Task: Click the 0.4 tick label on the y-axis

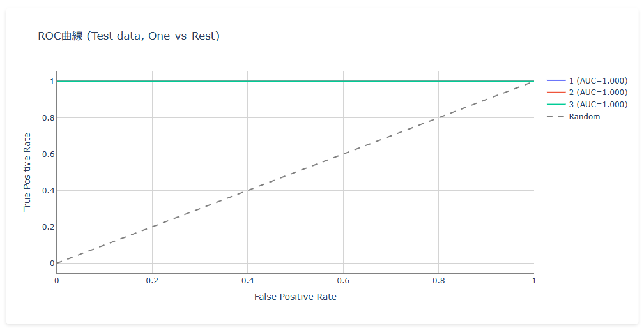Action: click(x=46, y=191)
